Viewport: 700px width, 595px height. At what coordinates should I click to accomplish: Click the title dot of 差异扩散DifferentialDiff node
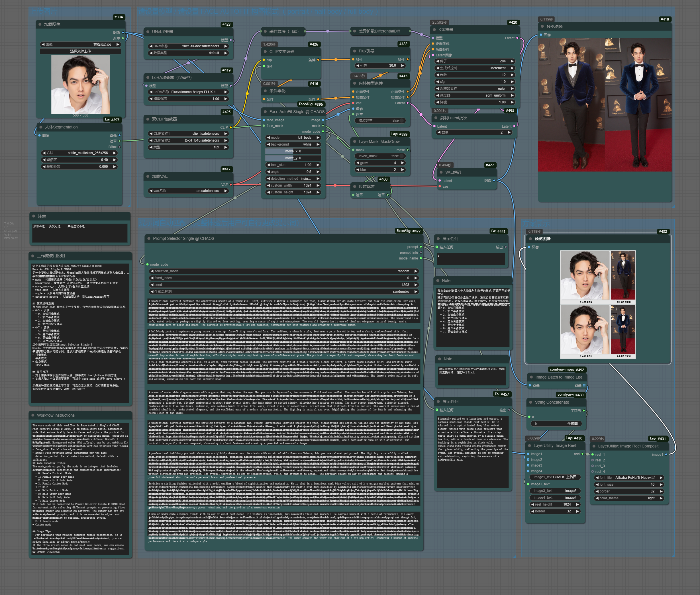(354, 31)
